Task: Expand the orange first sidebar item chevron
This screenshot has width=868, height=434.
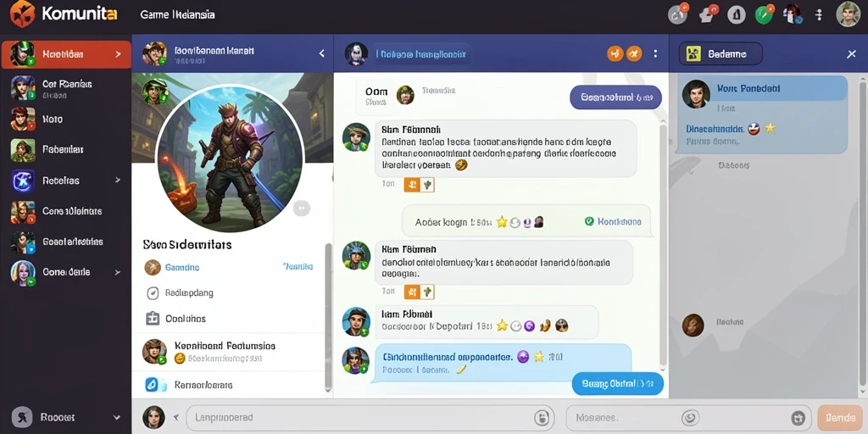Action: pyautogui.click(x=118, y=54)
